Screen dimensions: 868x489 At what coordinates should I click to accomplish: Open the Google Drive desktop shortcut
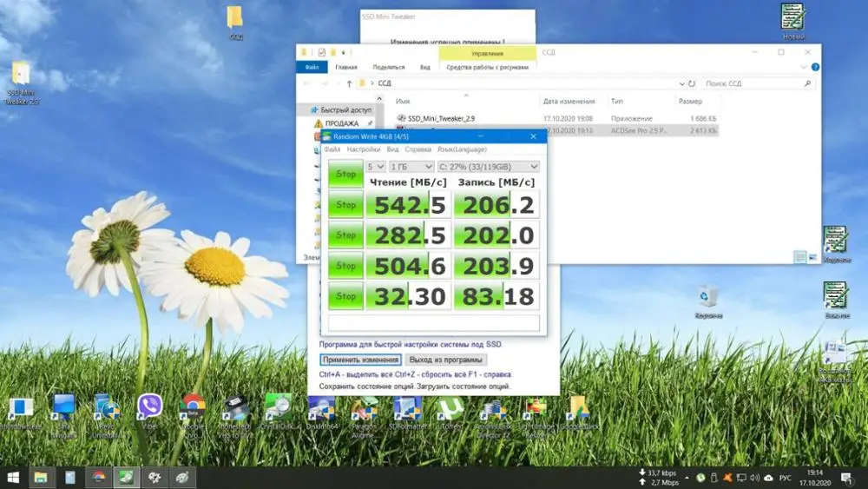[578, 411]
